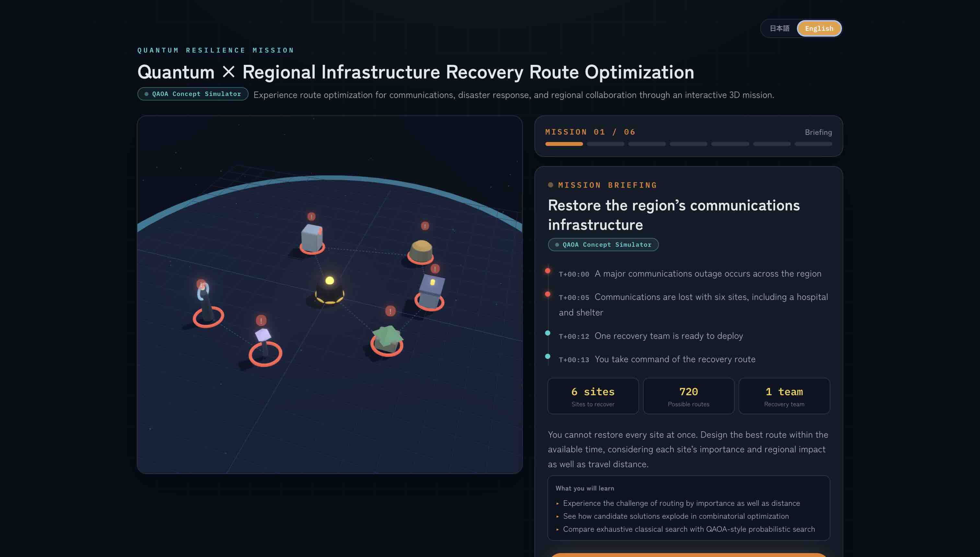
Task: Click bullet "Experience the challenge of routing by importance"
Action: click(x=682, y=503)
